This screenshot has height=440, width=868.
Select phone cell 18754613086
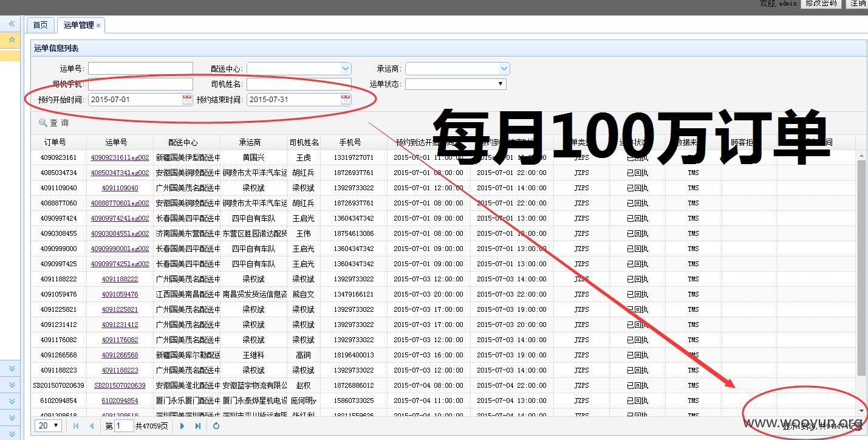pyautogui.click(x=354, y=233)
